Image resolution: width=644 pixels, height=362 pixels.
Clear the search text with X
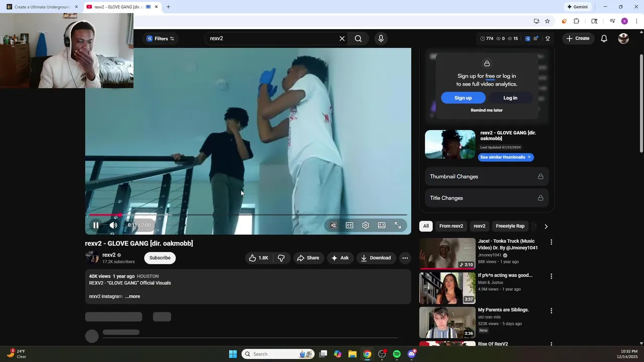pos(342,39)
